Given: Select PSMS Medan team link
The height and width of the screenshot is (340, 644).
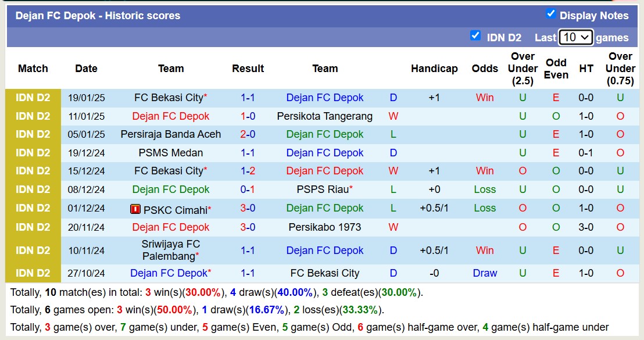Looking at the screenshot, I should [170, 153].
